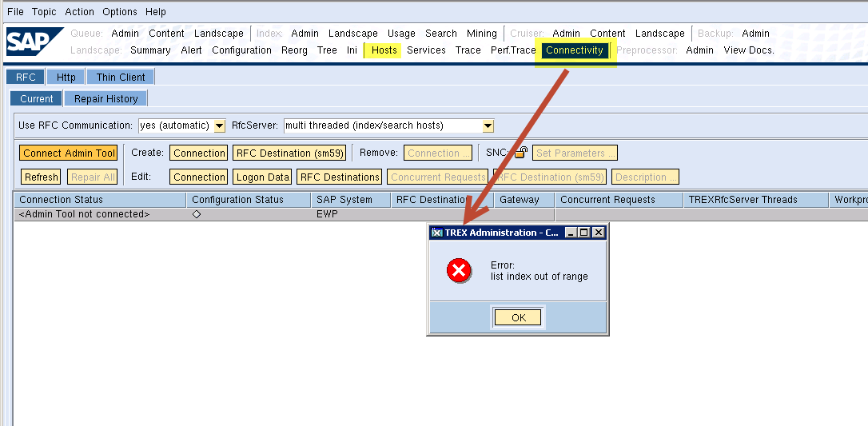Click the RFC Destinations edit button

pos(340,177)
